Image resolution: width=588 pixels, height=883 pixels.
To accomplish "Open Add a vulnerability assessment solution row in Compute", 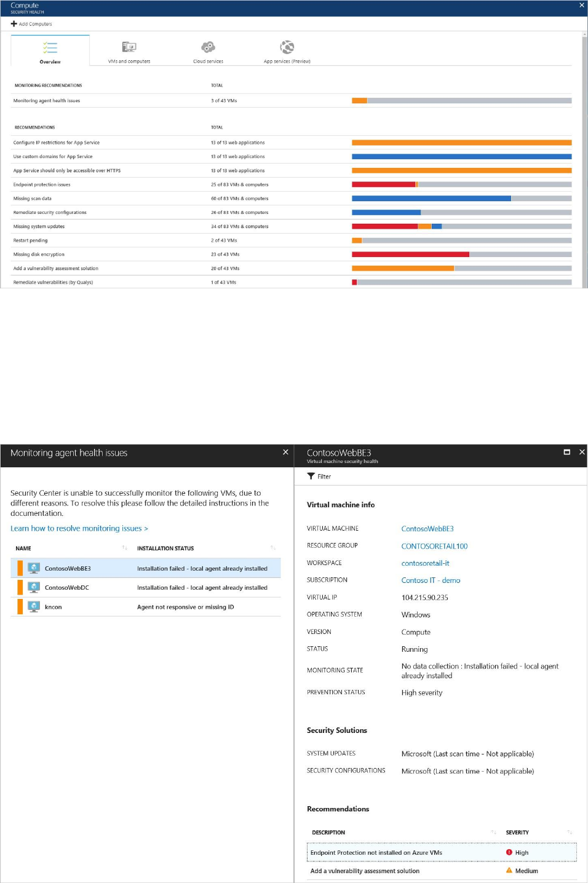I will [x=292, y=269].
